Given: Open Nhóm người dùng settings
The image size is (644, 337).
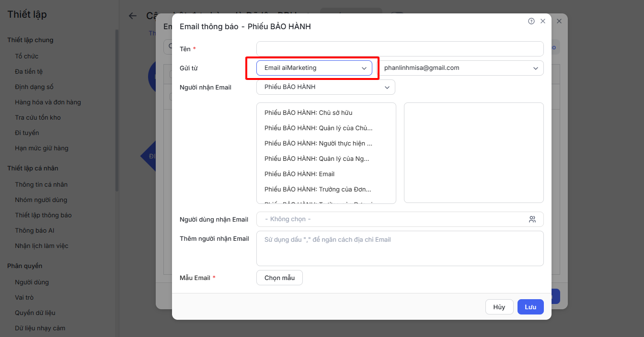Looking at the screenshot, I should pyautogui.click(x=41, y=200).
